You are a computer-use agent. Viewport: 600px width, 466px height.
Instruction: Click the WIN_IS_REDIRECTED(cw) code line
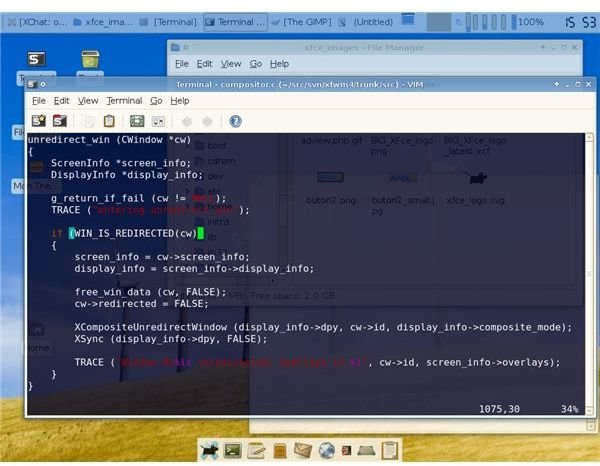tap(128, 233)
